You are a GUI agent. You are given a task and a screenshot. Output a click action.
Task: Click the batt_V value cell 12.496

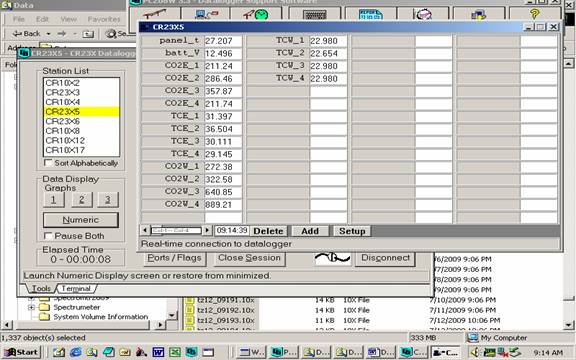tap(223, 54)
